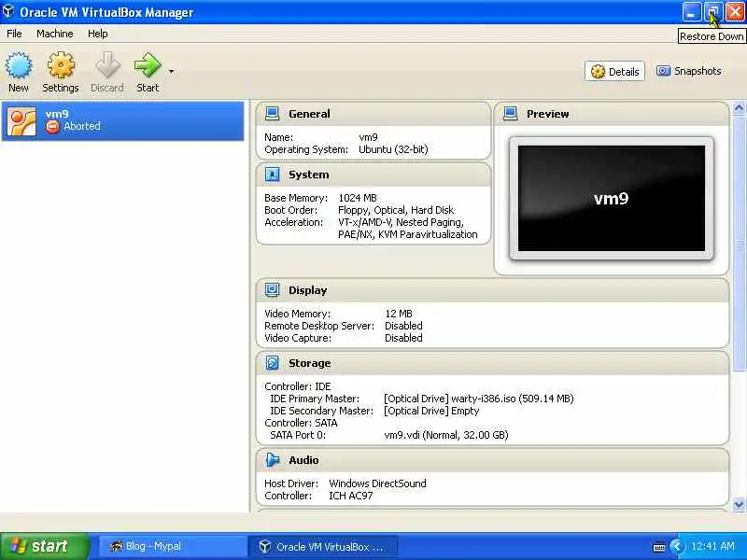The width and height of the screenshot is (747, 560).
Task: Click the Audio section header title
Action: point(303,460)
